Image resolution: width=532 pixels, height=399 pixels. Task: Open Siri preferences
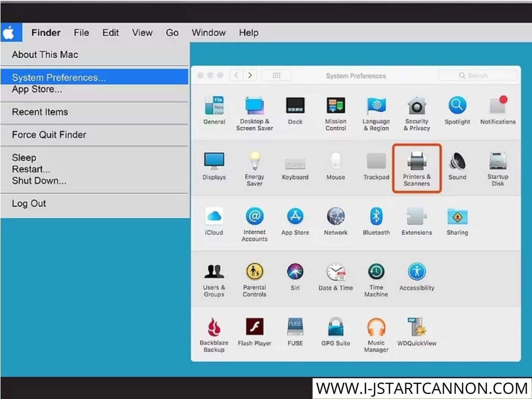click(x=295, y=276)
